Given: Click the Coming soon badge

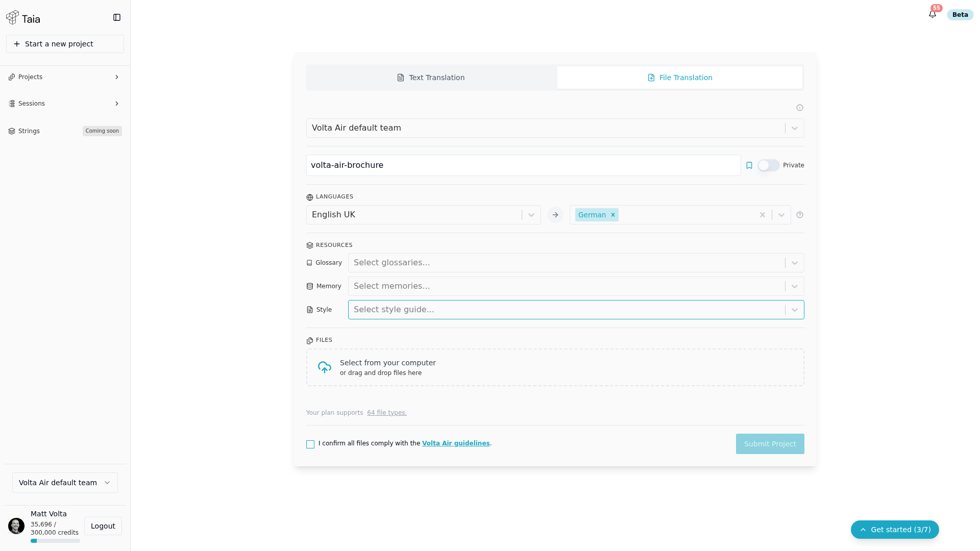Looking at the screenshot, I should tap(102, 131).
